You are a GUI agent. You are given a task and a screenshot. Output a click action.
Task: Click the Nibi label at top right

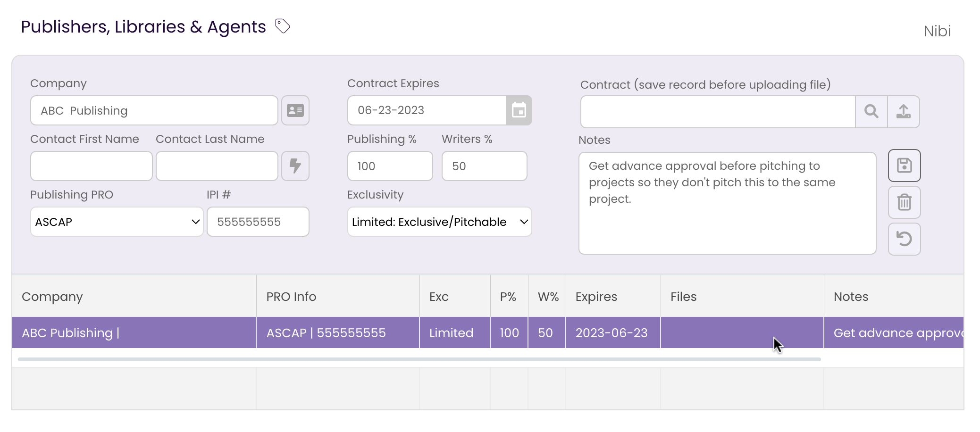coord(937,31)
